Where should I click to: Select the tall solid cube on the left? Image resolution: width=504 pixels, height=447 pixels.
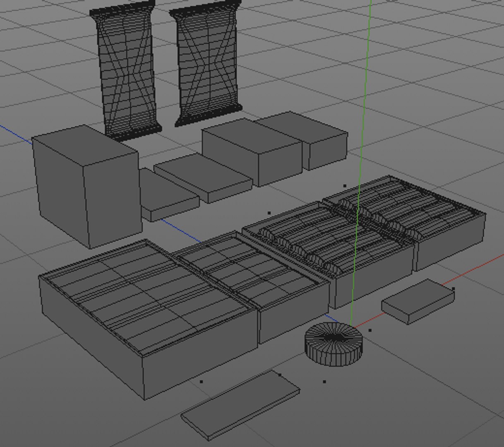pos(87,187)
